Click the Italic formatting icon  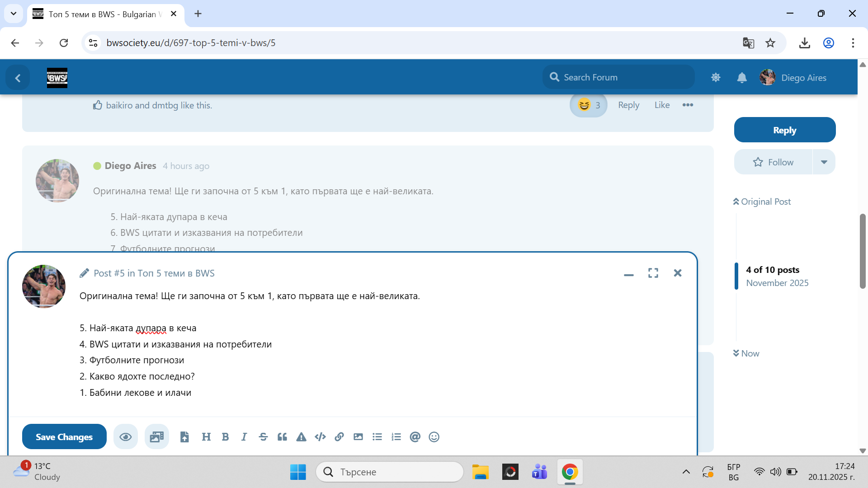244,437
